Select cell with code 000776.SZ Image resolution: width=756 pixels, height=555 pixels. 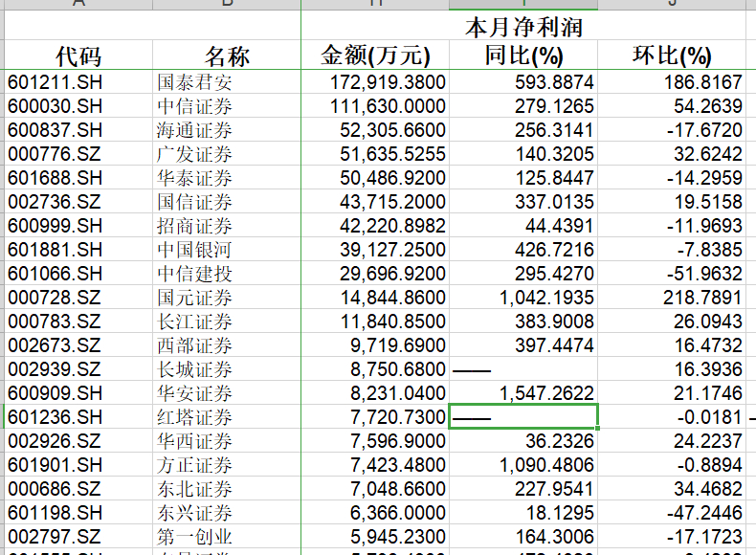[x=78, y=154]
